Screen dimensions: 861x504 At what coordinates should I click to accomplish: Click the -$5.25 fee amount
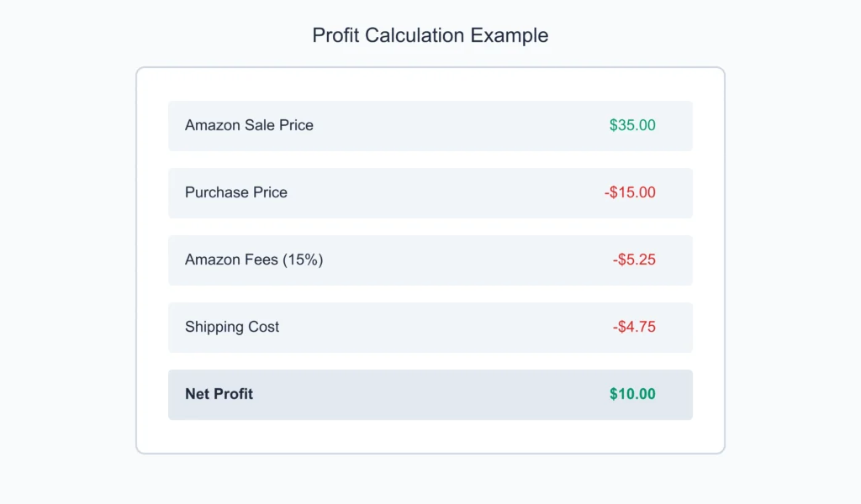click(634, 260)
